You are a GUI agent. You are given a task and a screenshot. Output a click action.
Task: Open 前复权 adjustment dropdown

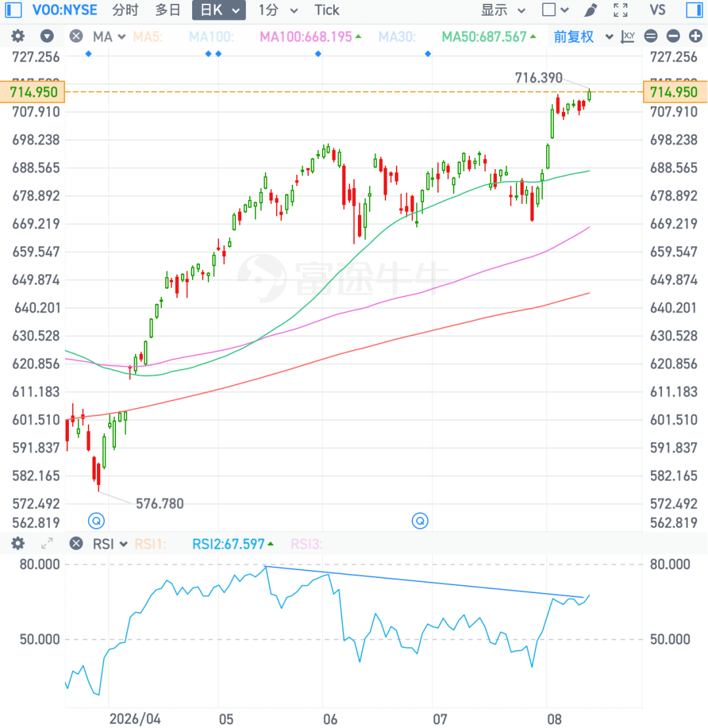click(583, 37)
